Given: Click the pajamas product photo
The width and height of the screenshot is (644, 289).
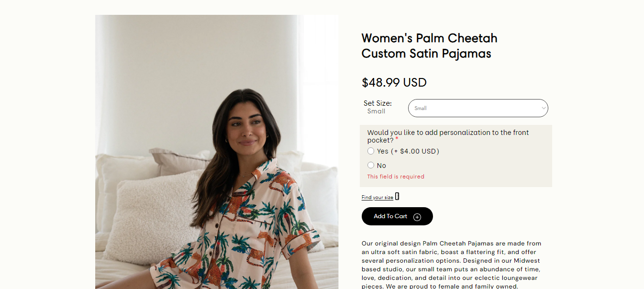Looking at the screenshot, I should [217, 152].
